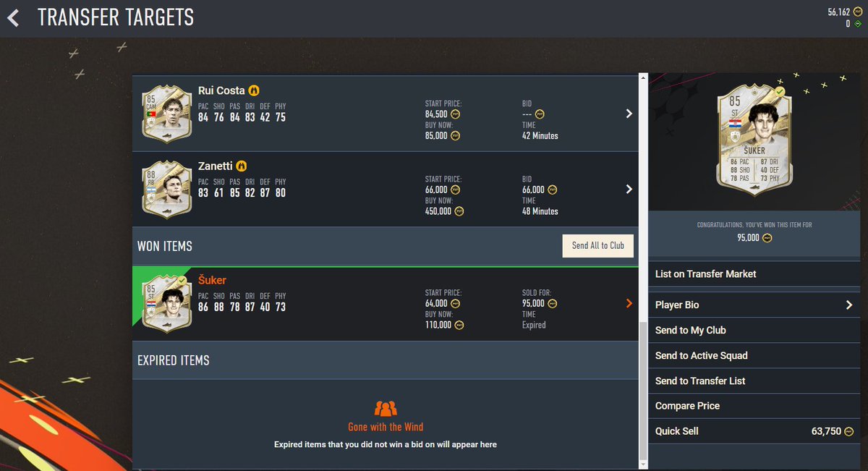Click the coin icon beside Rui Costa's empty bid
868x471 pixels.
point(540,114)
